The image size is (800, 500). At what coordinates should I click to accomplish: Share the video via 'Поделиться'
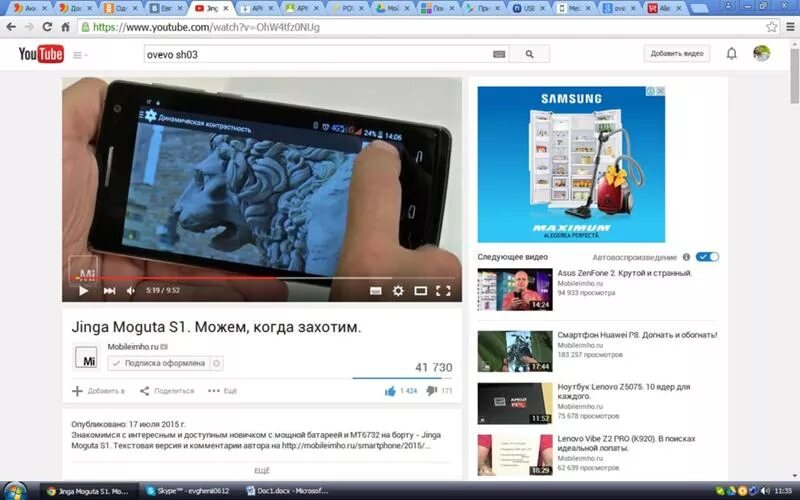pyautogui.click(x=167, y=391)
